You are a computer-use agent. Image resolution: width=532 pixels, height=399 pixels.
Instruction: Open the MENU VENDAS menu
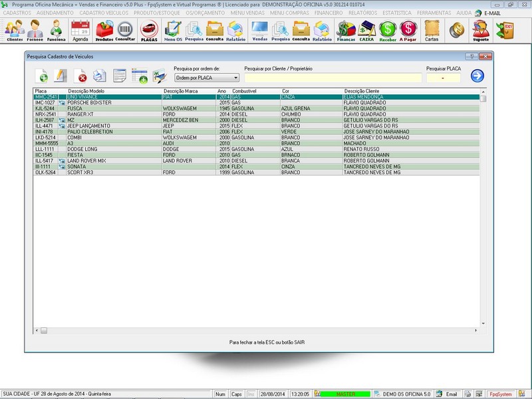247,13
